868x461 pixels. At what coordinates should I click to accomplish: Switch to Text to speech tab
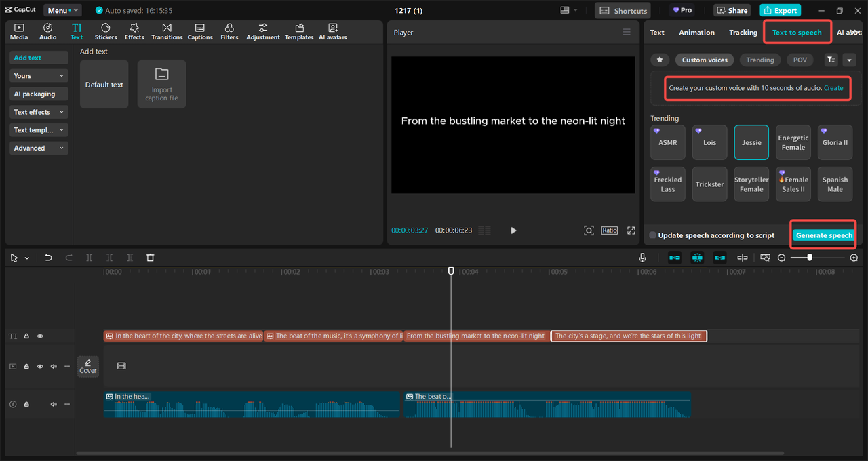pyautogui.click(x=797, y=32)
